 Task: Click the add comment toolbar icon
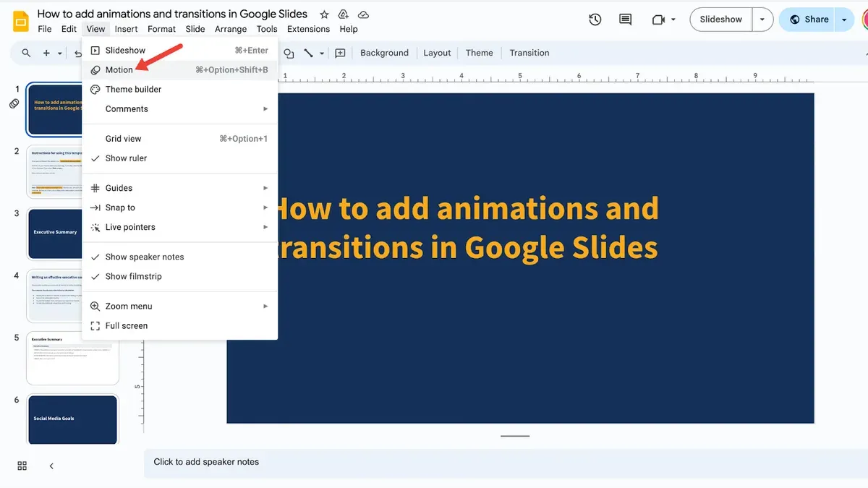coord(340,53)
